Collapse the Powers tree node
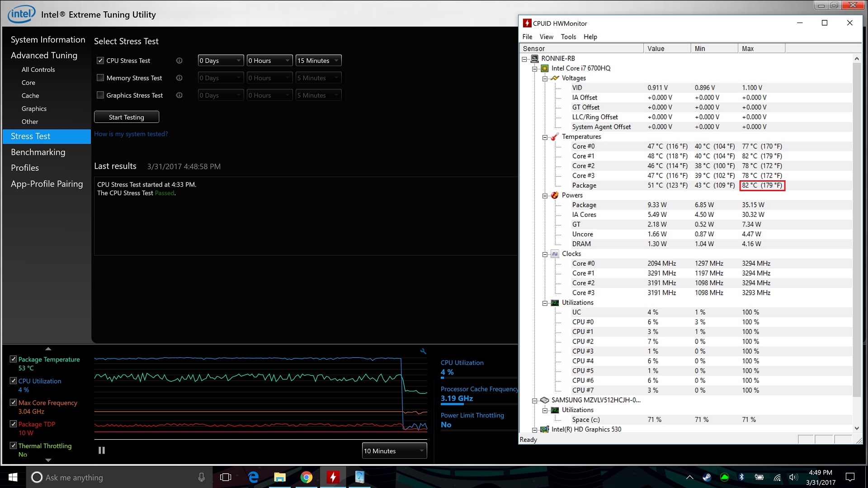The width and height of the screenshot is (868, 488). (x=545, y=196)
